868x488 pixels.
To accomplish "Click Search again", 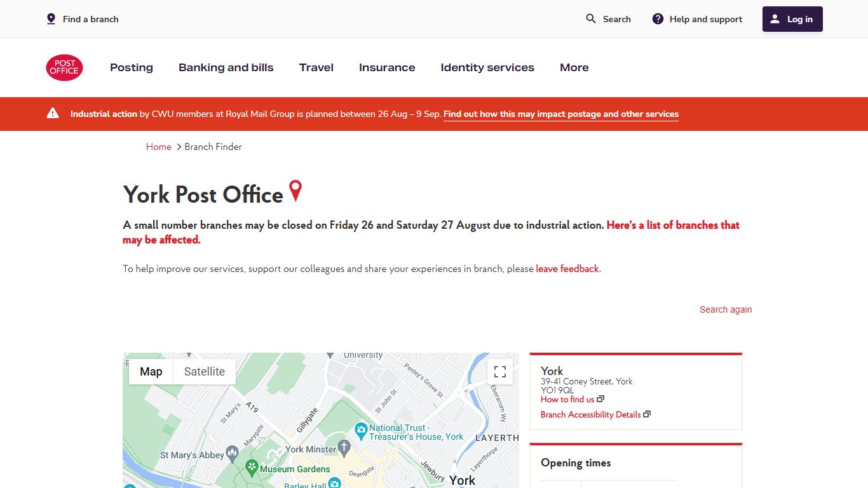I will point(726,309).
